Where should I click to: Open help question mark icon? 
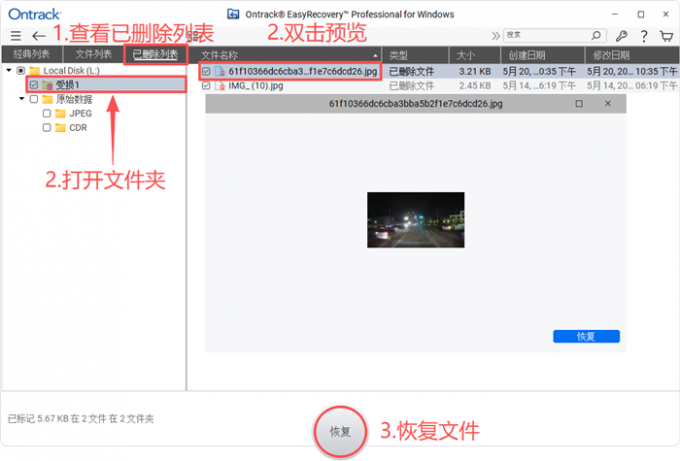644,36
